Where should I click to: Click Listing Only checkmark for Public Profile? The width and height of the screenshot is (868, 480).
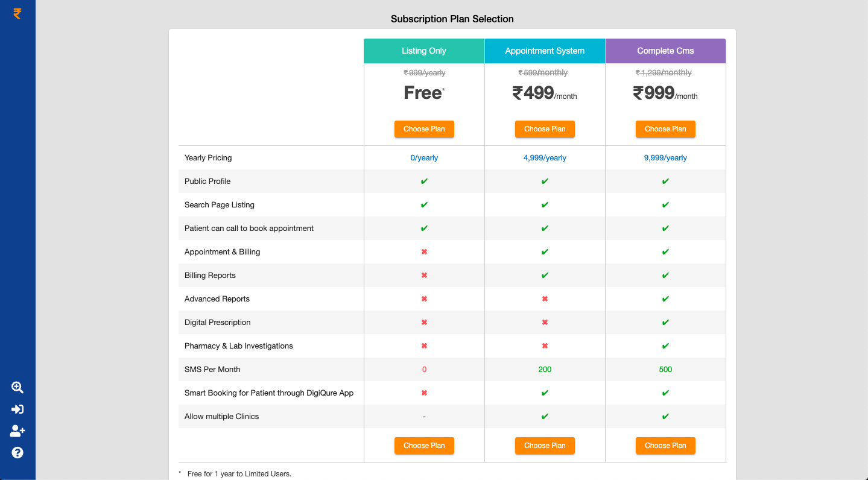pos(424,182)
